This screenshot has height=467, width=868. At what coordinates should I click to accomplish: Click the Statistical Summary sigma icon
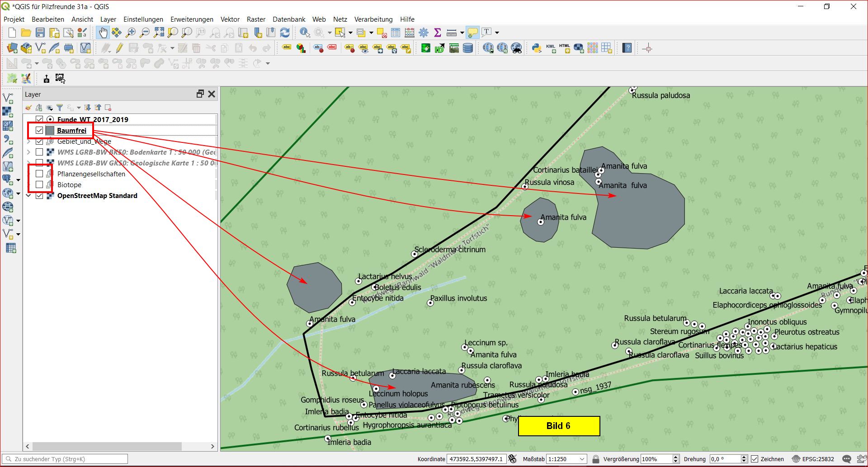[x=437, y=33]
